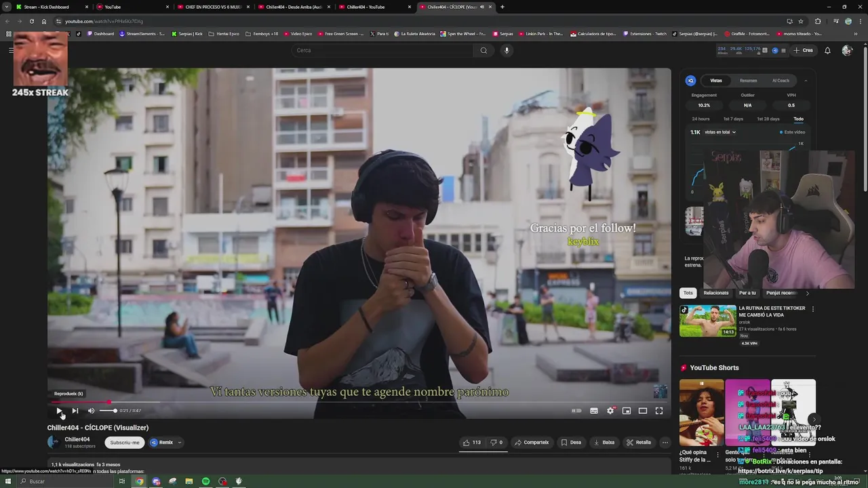Open Windows Task View icon
Image resolution: width=868 pixels, height=488 pixels.
click(122, 481)
